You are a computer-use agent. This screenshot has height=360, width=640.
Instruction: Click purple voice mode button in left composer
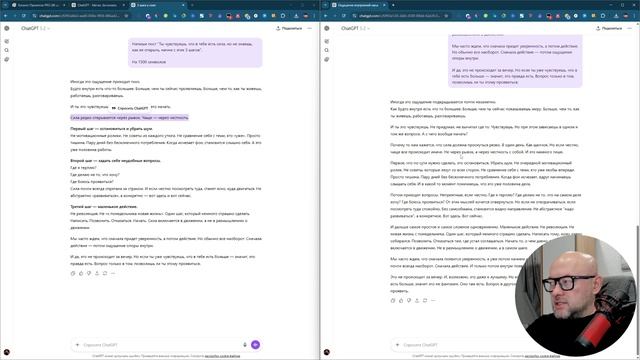[256, 345]
